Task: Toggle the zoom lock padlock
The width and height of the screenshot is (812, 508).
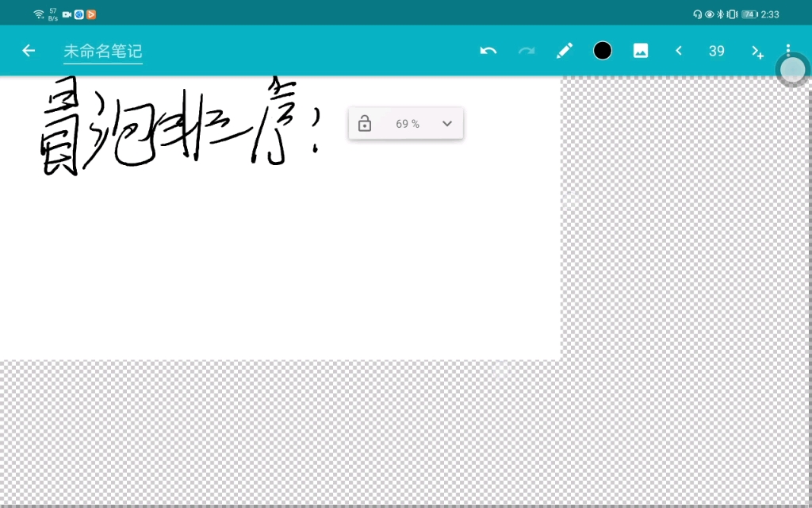Action: pos(365,123)
